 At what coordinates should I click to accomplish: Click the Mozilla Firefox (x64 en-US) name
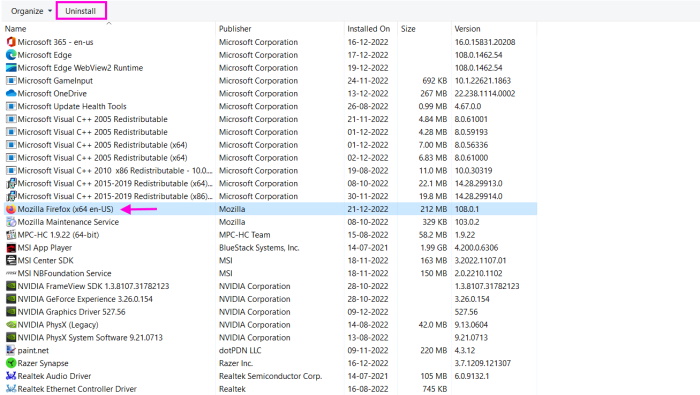[x=66, y=209]
